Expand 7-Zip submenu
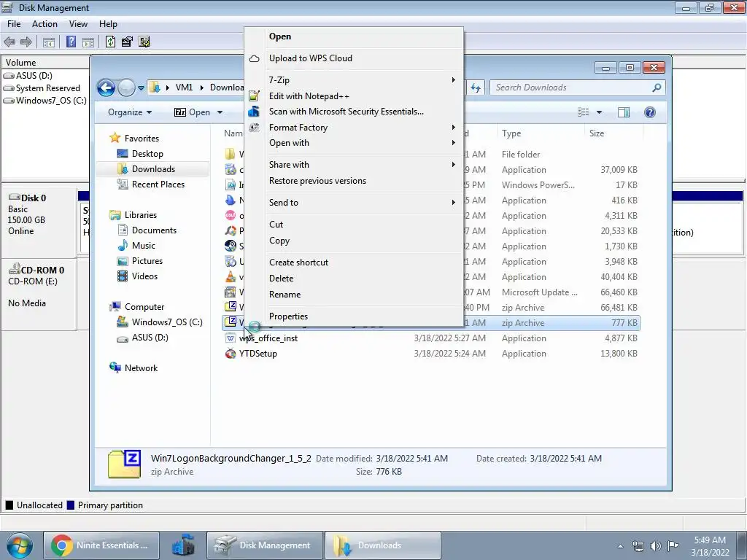 (363, 80)
